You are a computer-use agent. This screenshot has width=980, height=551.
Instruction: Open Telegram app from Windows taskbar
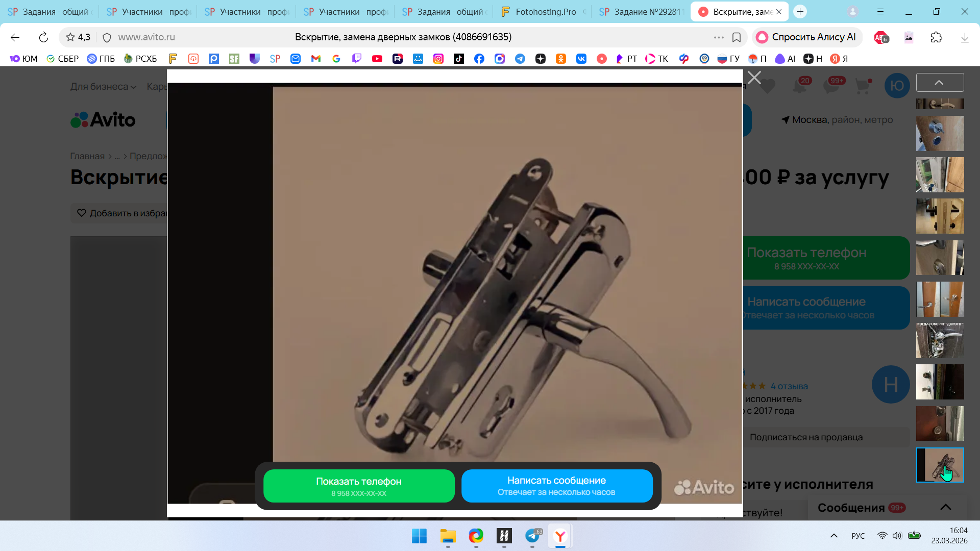[532, 536]
